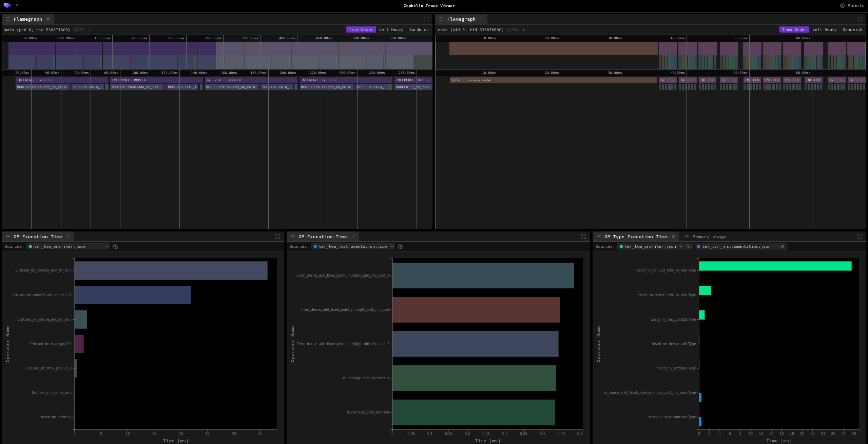Screen dimensions: 868x444
Task: Click the 0::fused_nn_conv2d_add_nn_relu_1 bar
Action: pos(133,295)
